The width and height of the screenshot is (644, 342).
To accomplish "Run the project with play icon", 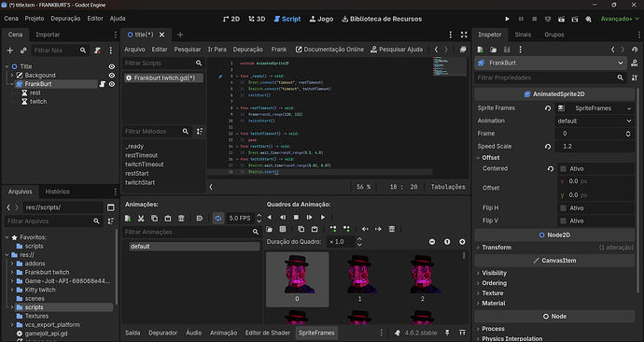I will click(507, 19).
